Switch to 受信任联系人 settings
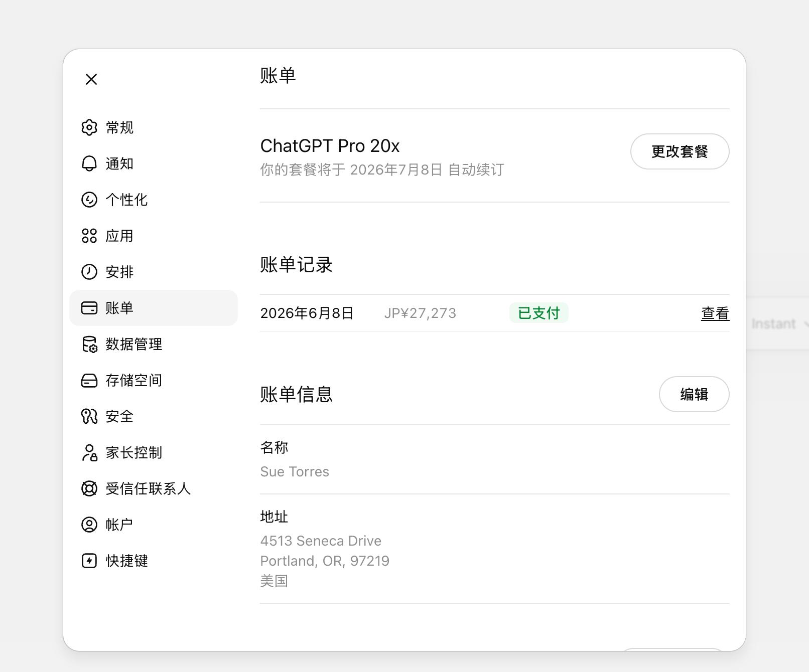Image resolution: width=809 pixels, height=672 pixels. (x=153, y=488)
